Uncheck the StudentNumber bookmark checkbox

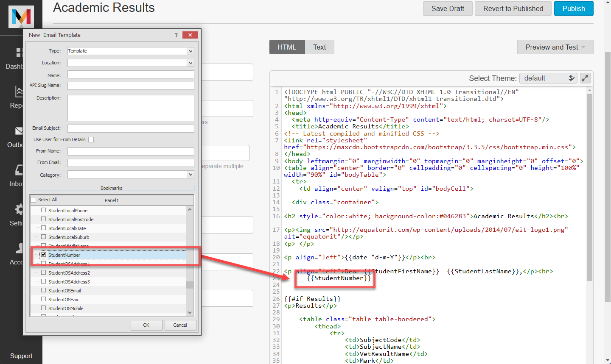(x=43, y=255)
